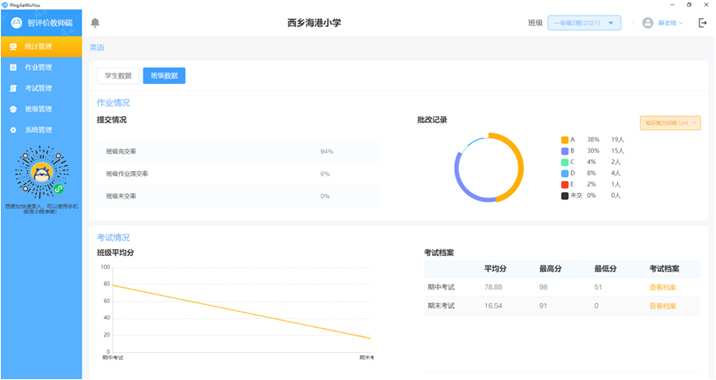
Task: Click the 考试情况 section heading
Action: (x=113, y=238)
